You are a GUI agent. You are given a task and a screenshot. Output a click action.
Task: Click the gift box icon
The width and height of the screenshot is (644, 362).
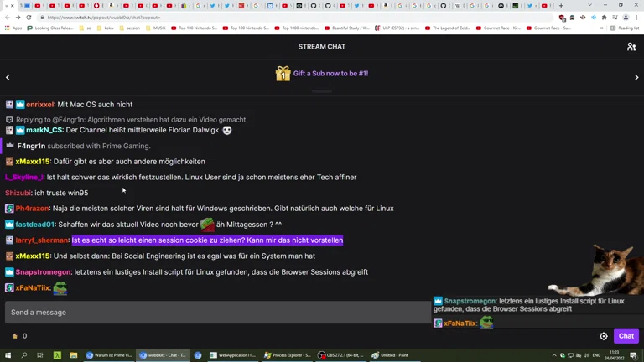283,74
